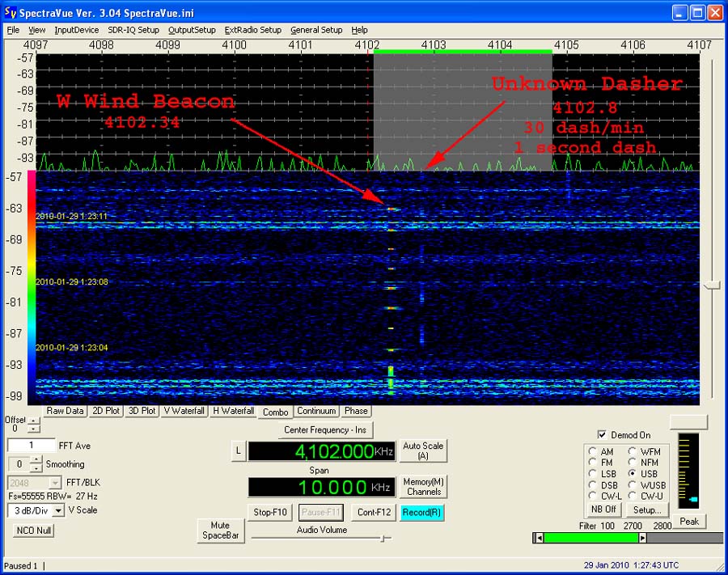The width and height of the screenshot is (728, 575).
Task: Switch to the Continuum tab
Action: pos(316,411)
